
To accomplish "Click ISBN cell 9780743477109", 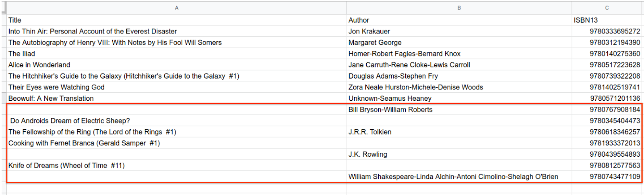I will [615, 177].
